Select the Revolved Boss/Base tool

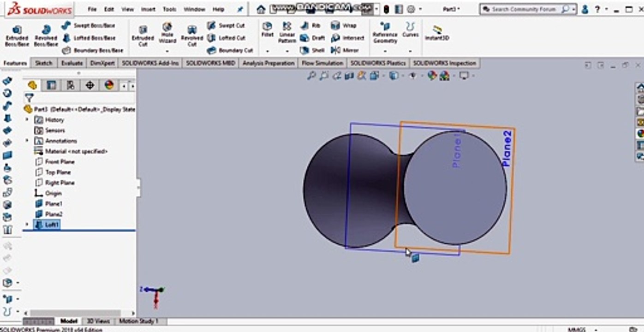pyautogui.click(x=46, y=36)
